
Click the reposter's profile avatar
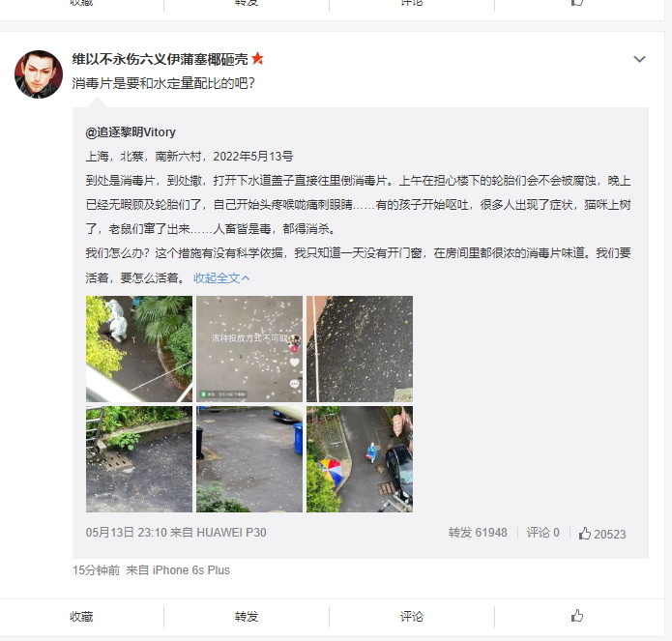tap(39, 74)
